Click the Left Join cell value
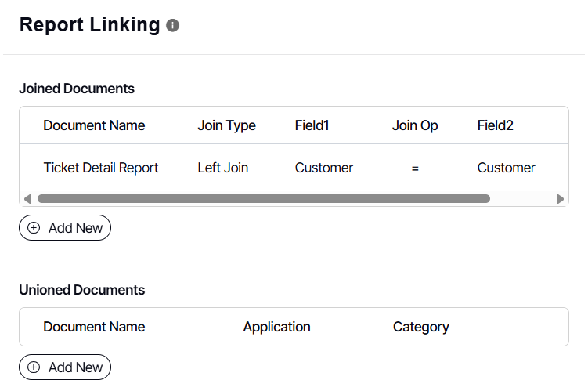This screenshot has height=391, width=588. click(223, 168)
